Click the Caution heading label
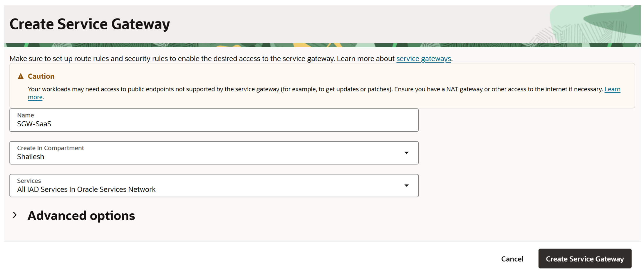The image size is (644, 275). pos(41,76)
